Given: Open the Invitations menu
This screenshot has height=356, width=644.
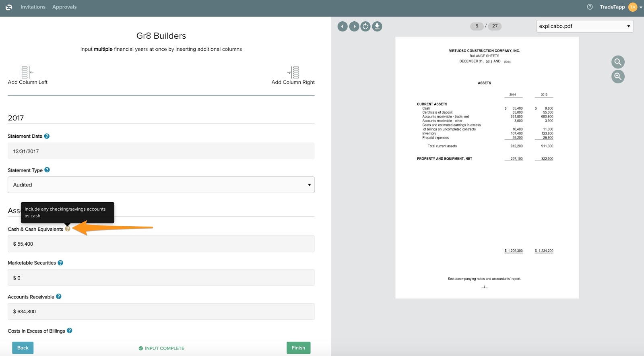Looking at the screenshot, I should (x=33, y=7).
